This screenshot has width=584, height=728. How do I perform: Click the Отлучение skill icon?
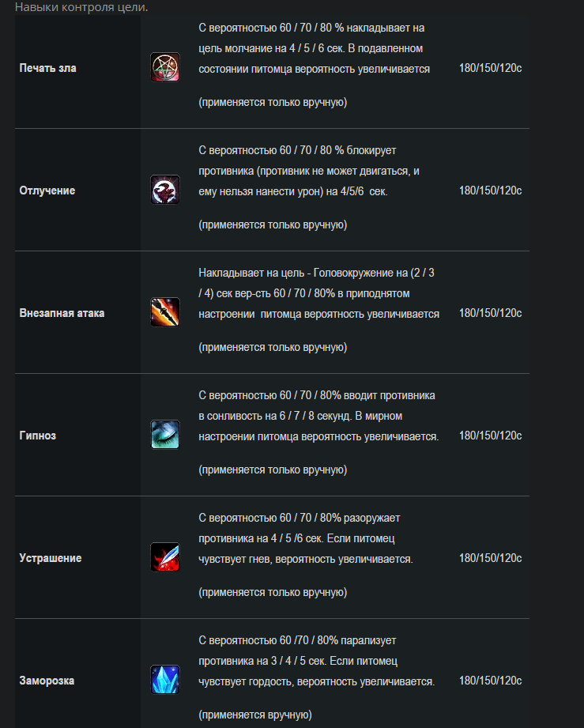pos(165,190)
